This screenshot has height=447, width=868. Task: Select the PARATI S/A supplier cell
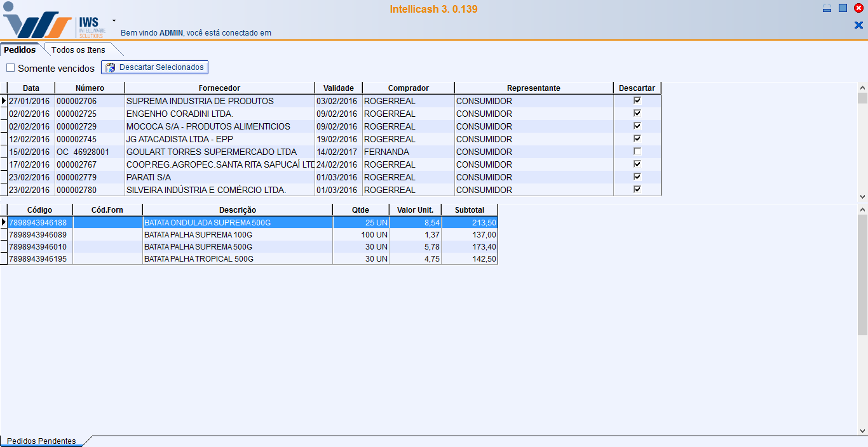point(220,177)
